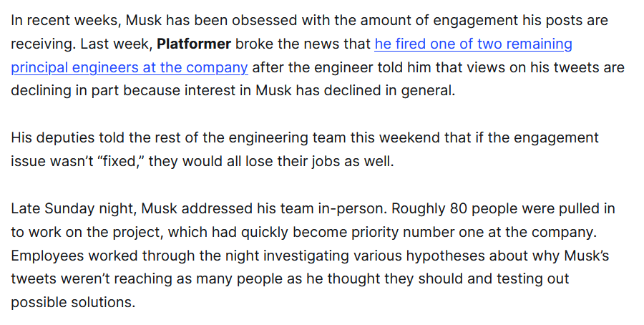
Task: Click the quoted word "fixed,"
Action: coord(121,161)
